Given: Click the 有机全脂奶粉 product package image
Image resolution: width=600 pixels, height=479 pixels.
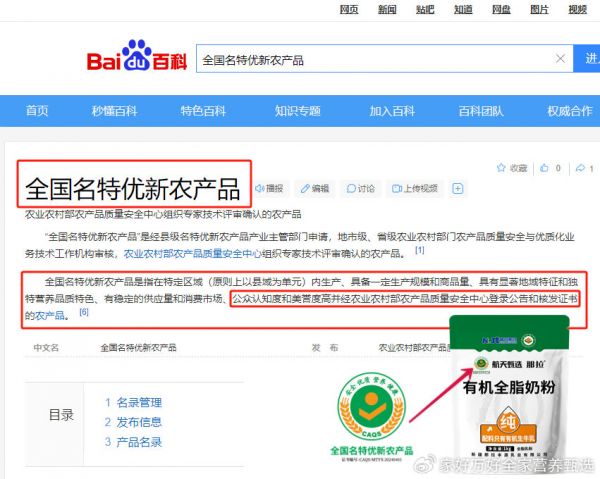Looking at the screenshot, I should tap(509, 388).
